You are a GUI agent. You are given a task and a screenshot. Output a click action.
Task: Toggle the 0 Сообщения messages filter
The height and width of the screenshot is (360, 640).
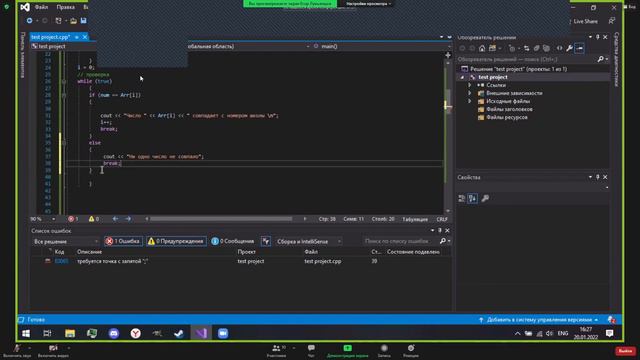tap(233, 241)
